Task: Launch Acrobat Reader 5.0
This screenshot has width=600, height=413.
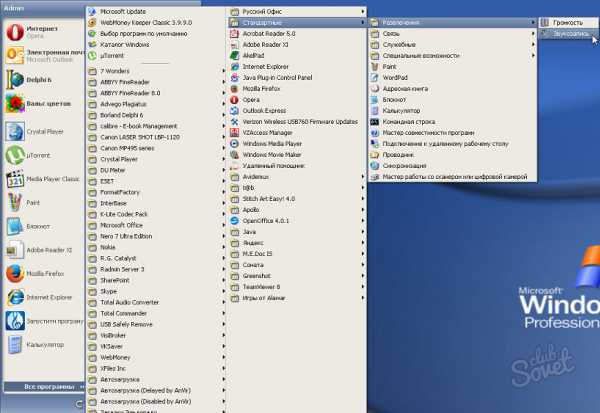Action: 297,34
